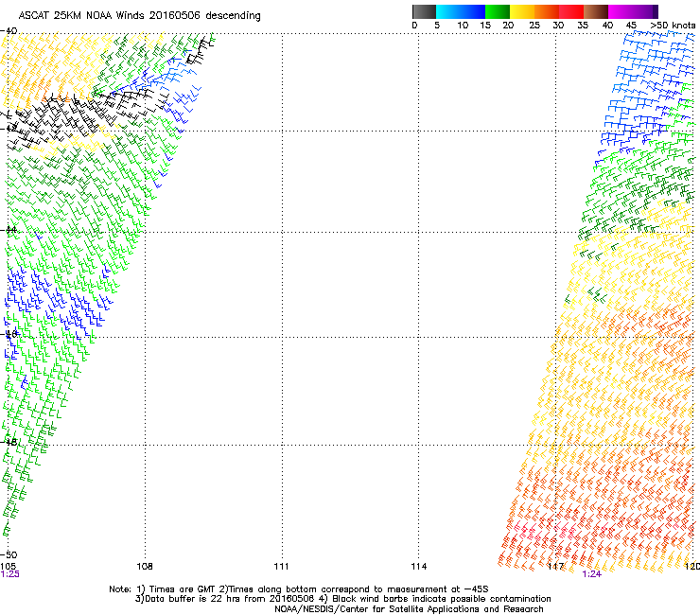Click the red 30-35 knots legend segment
The image size is (700, 615).
[571, 11]
